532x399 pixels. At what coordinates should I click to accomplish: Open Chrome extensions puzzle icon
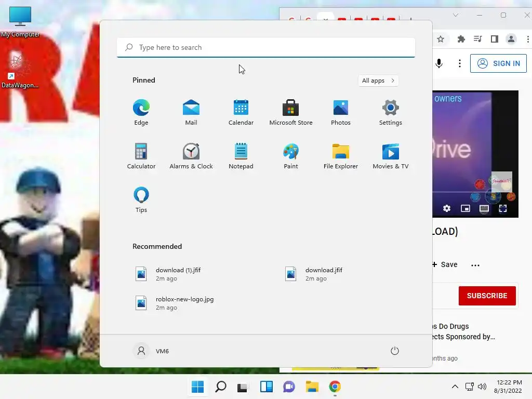click(x=461, y=39)
